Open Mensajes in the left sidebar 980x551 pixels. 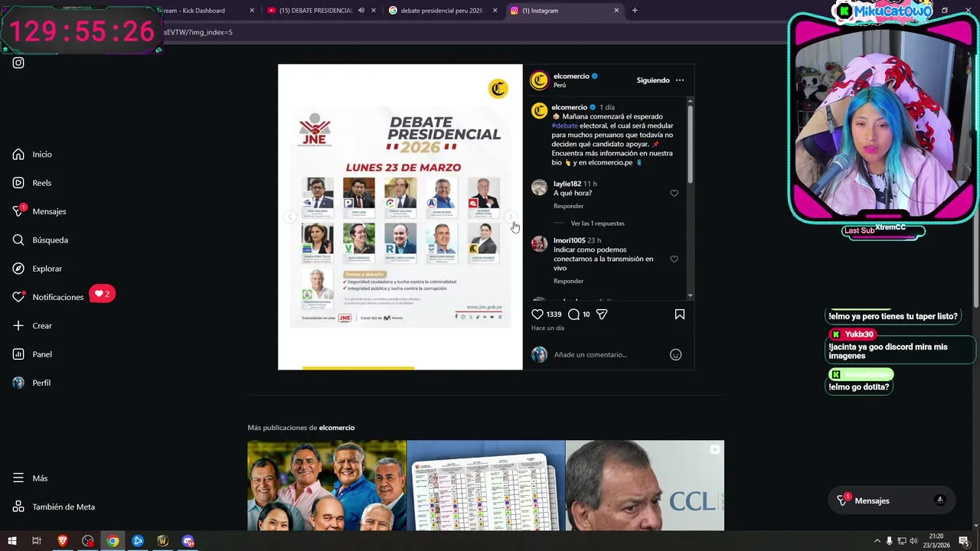(x=39, y=211)
